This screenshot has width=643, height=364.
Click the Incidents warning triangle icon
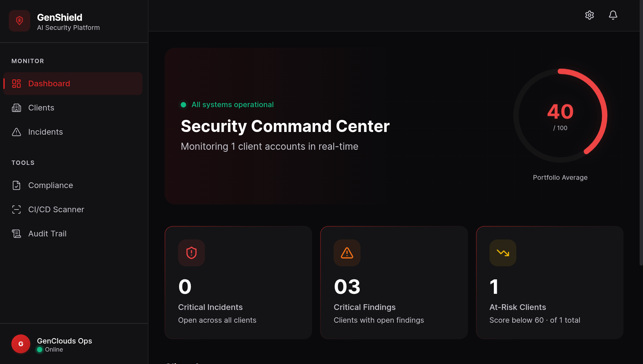16,132
